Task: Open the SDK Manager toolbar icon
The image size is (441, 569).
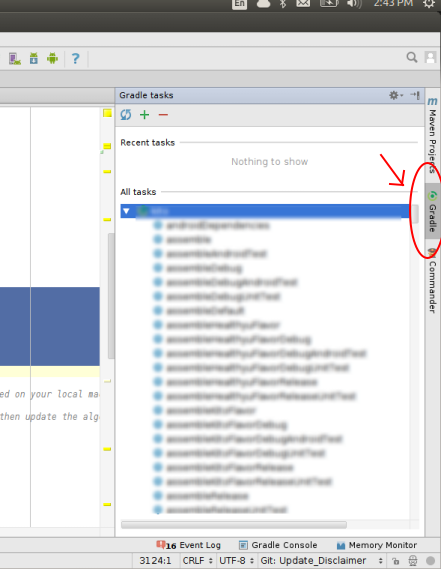Action: (x=34, y=58)
